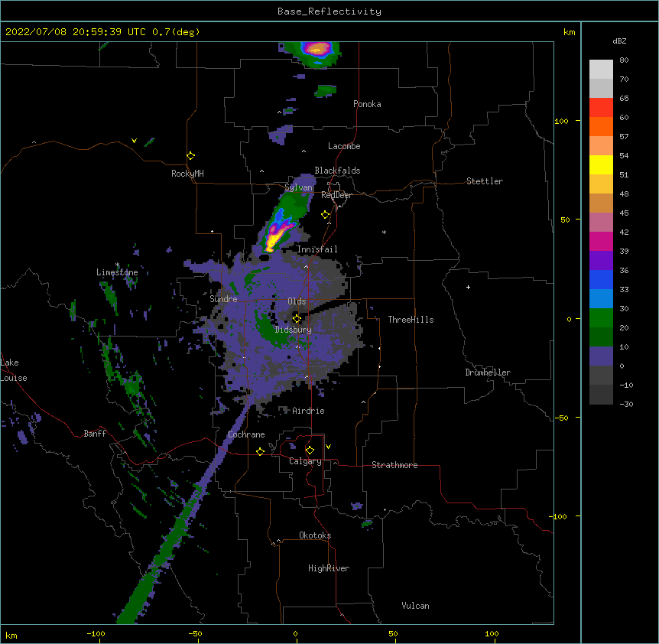This screenshot has height=644, width=659.
Task: Select the RedDeer label
Action: pyautogui.click(x=336, y=195)
